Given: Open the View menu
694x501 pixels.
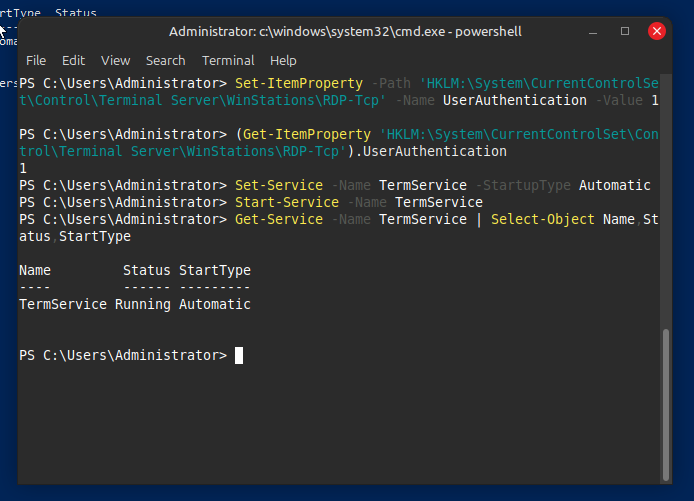Looking at the screenshot, I should pyautogui.click(x=116, y=60).
